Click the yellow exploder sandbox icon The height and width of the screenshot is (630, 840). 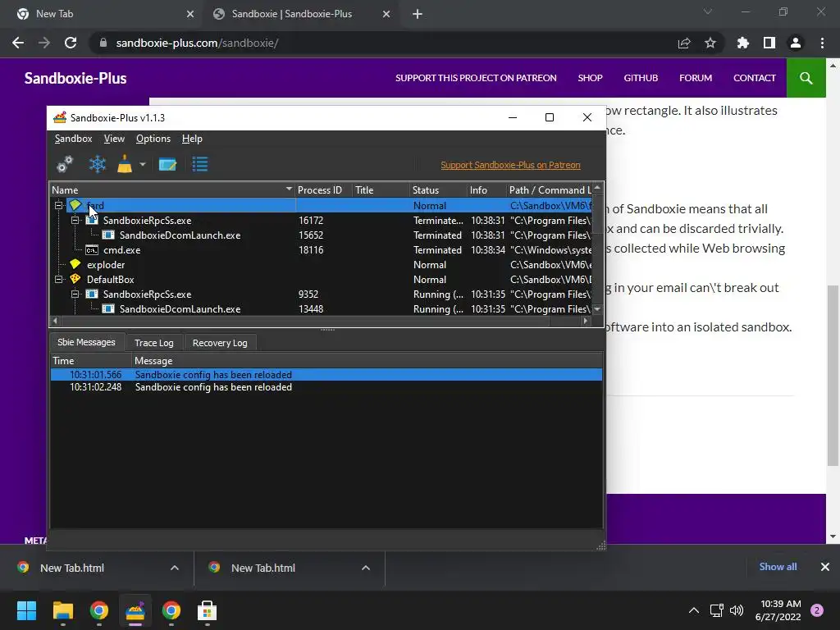(75, 264)
